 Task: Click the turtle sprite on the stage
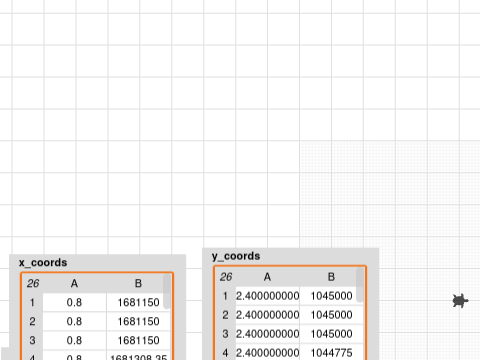[460, 301]
